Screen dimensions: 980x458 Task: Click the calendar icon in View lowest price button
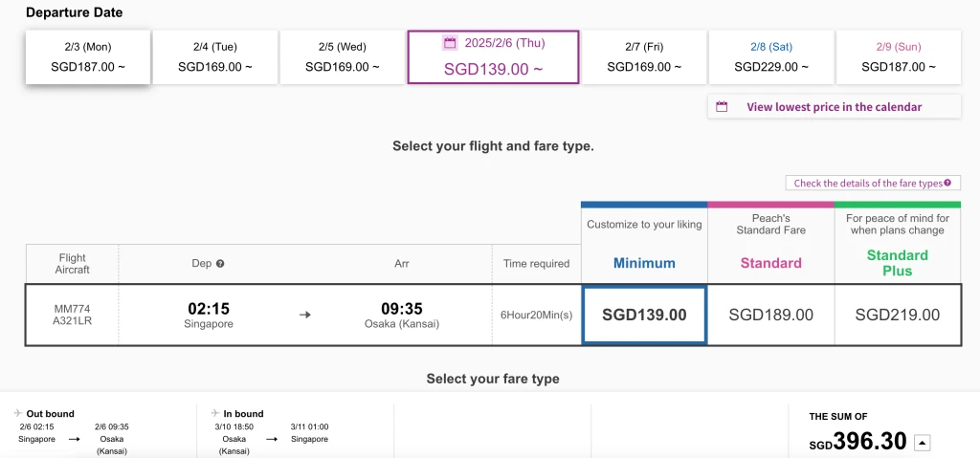click(722, 107)
